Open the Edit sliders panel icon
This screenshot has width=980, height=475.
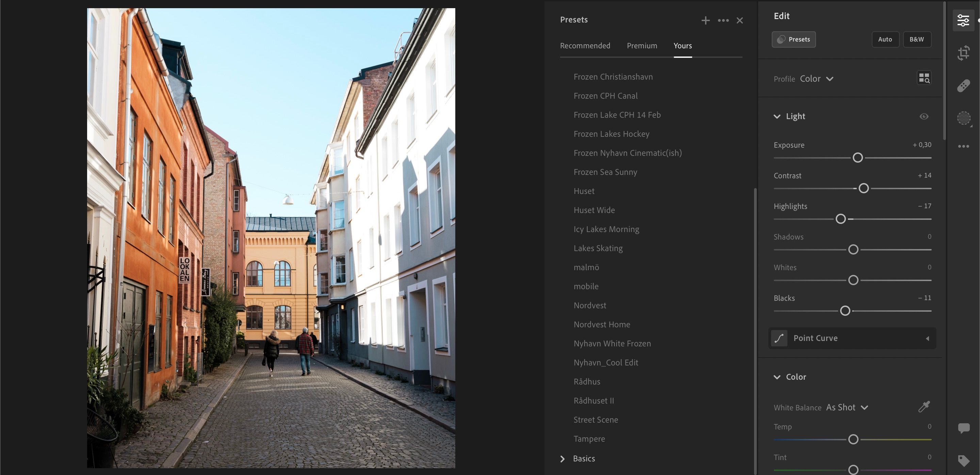pyautogui.click(x=964, y=21)
